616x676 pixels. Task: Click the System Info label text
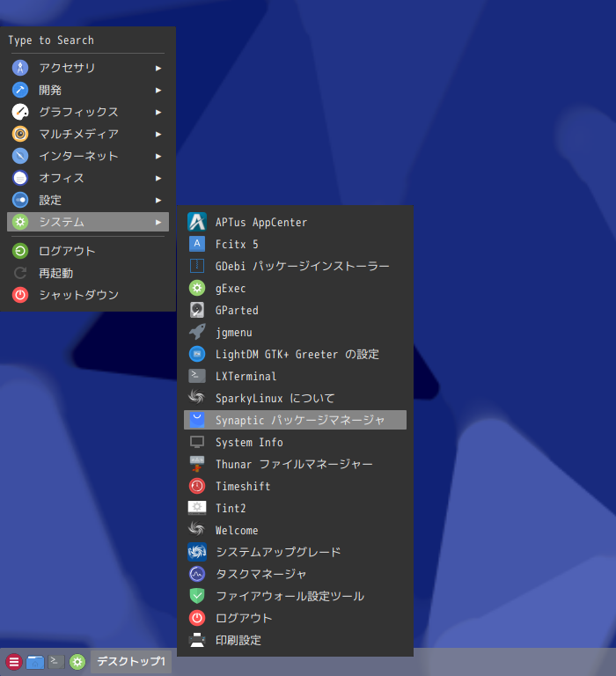point(249,443)
